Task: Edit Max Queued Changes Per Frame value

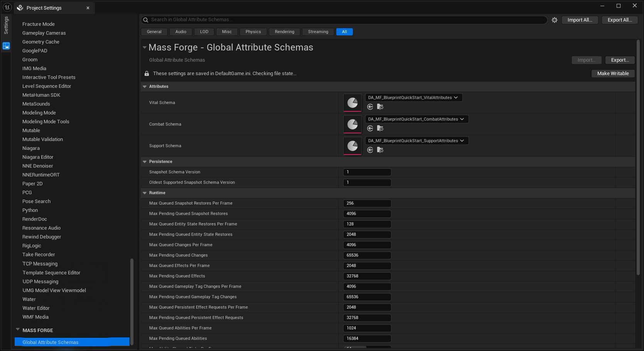Action: click(x=367, y=245)
